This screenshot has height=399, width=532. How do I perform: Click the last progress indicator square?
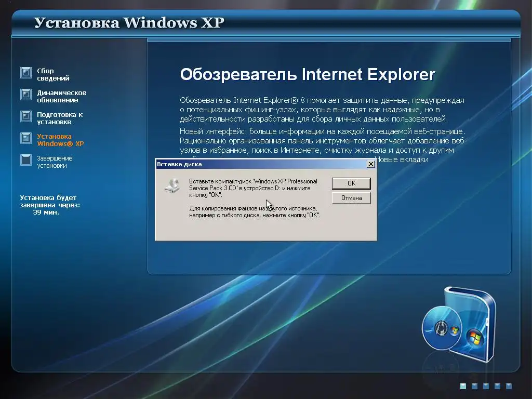pos(509,386)
